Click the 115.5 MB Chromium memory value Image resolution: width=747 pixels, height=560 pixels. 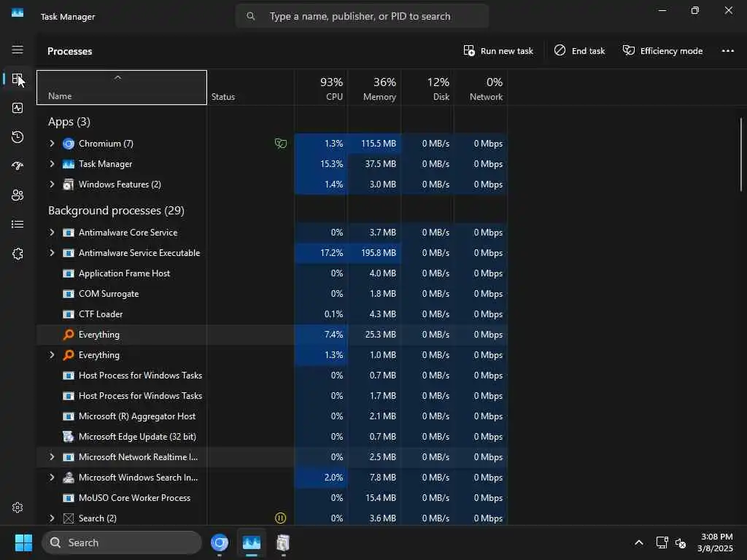click(379, 144)
